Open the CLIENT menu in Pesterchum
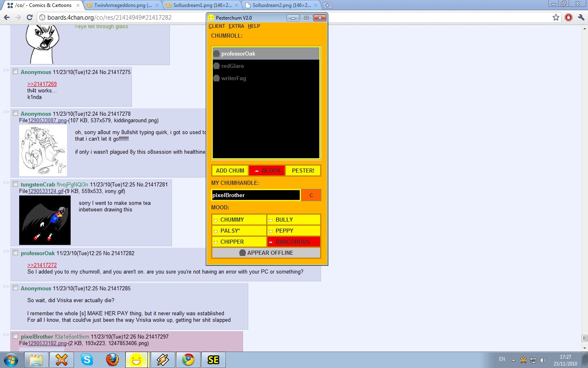The image size is (588, 368). click(216, 26)
